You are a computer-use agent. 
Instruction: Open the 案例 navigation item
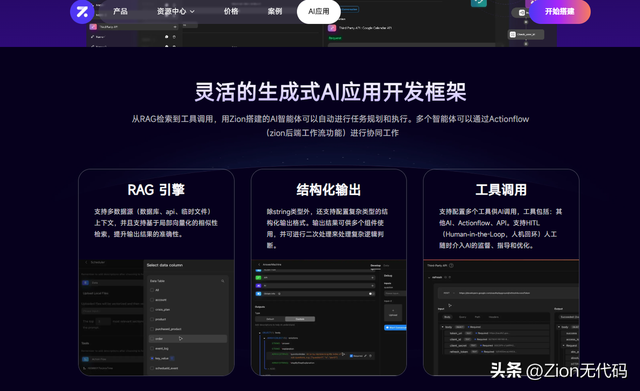point(275,11)
